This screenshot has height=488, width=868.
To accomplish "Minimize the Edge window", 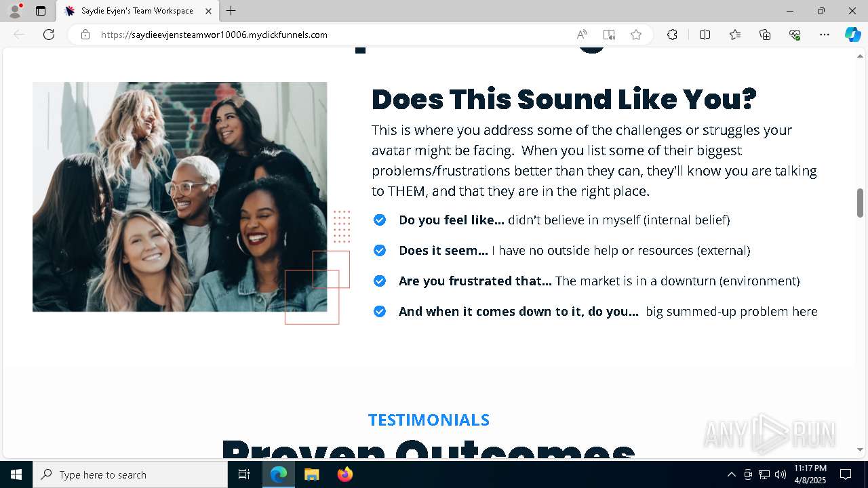I will (x=790, y=11).
